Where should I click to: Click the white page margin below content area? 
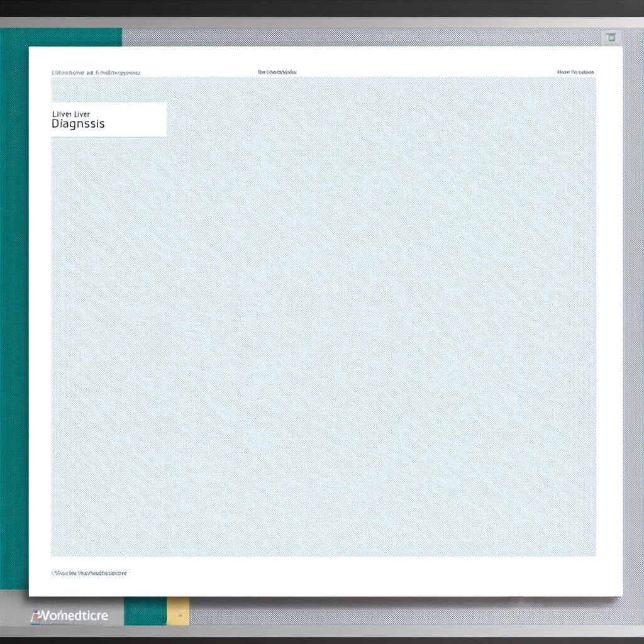point(322,582)
